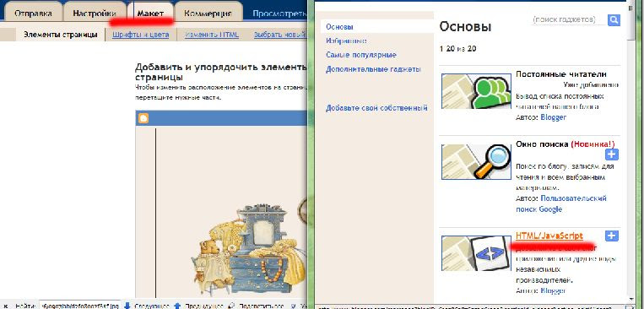Image resolution: width=644 pixels, height=309 pixels.
Task: Open the Blogger author link under Постоянные читатели
Action: coord(553,117)
